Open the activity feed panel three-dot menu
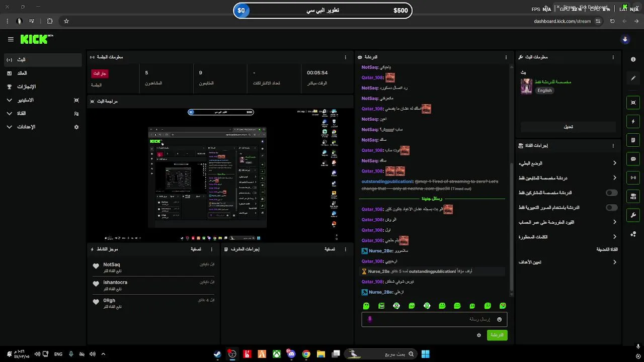 [211, 249]
